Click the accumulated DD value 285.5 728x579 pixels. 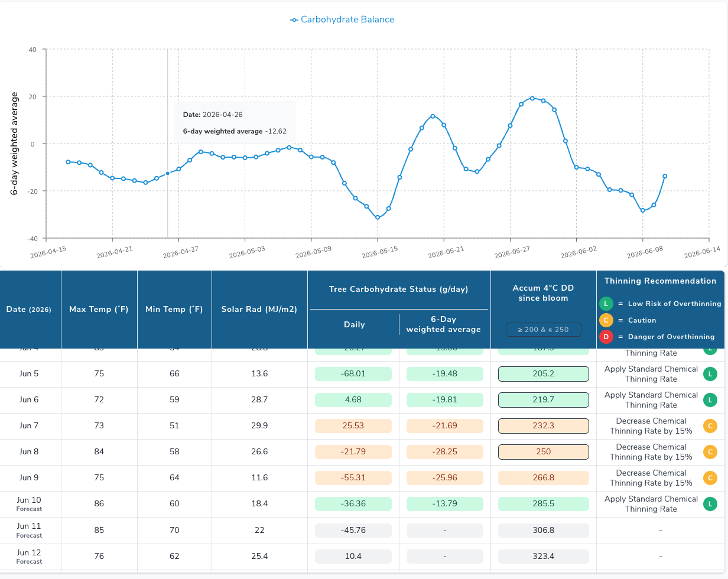(x=544, y=504)
